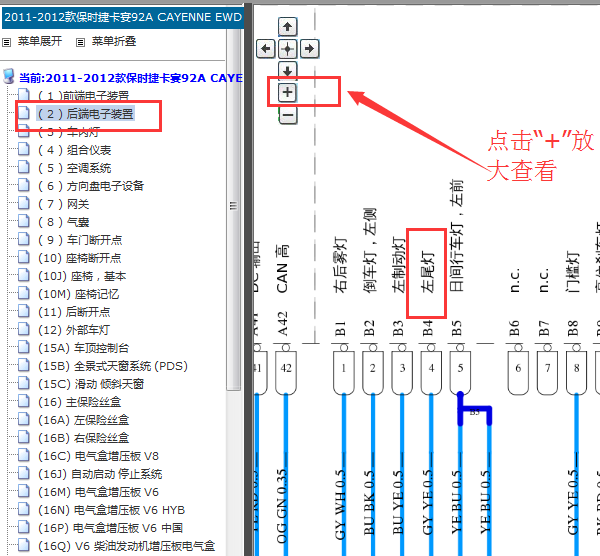Click the computer icon beside 当前:2011-2012款
The height and width of the screenshot is (556, 600).
[9, 77]
